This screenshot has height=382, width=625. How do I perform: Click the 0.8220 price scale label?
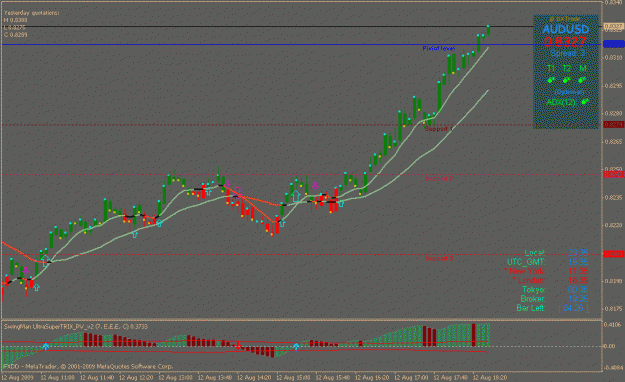point(614,225)
